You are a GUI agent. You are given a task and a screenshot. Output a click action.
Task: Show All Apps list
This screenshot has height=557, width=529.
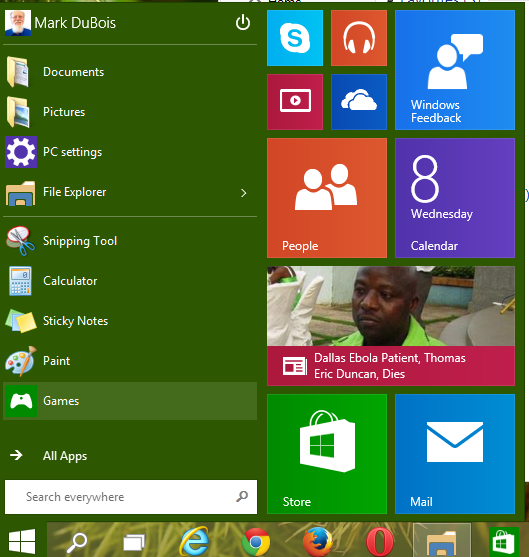click(x=65, y=455)
